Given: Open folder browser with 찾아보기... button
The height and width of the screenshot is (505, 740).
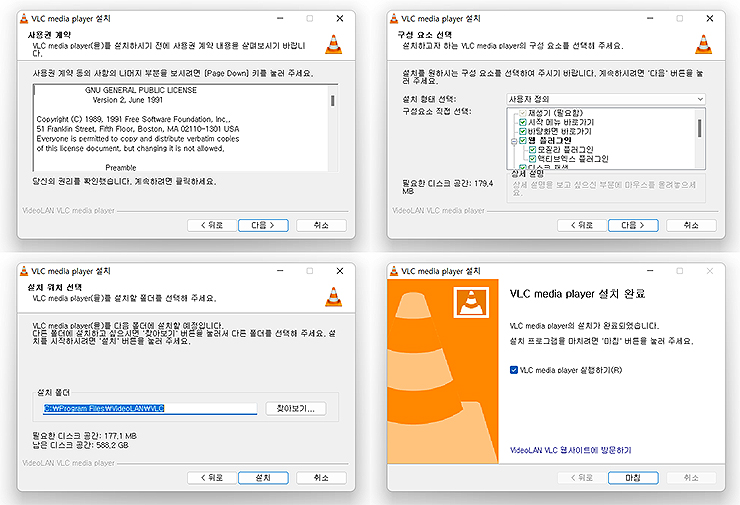Looking at the screenshot, I should [295, 409].
